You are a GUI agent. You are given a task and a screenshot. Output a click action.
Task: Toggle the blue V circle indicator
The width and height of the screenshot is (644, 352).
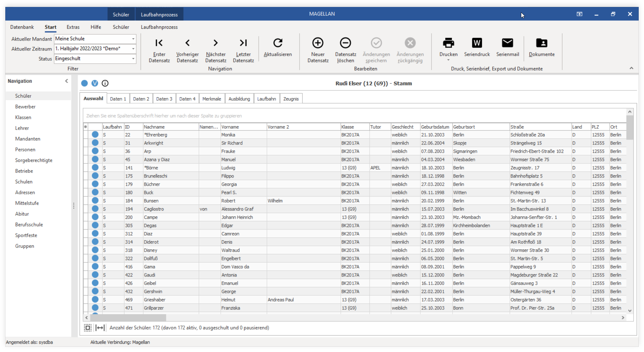(95, 83)
